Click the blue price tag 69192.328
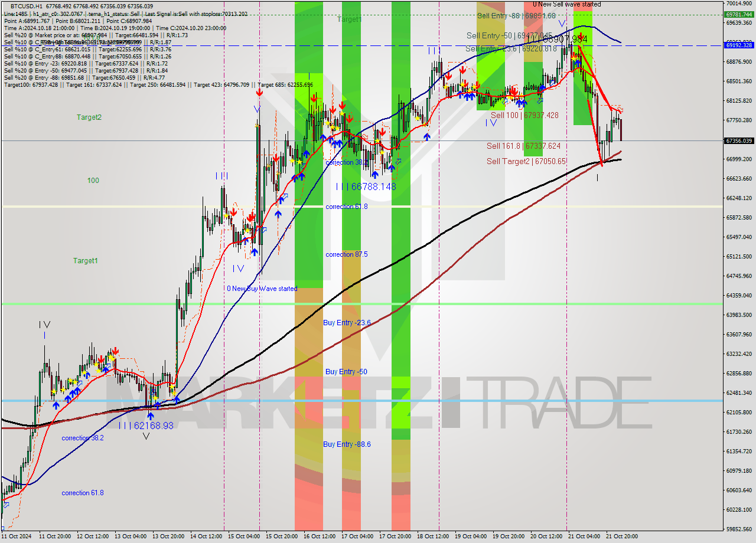Screen dimensions: 756x543 739,45
